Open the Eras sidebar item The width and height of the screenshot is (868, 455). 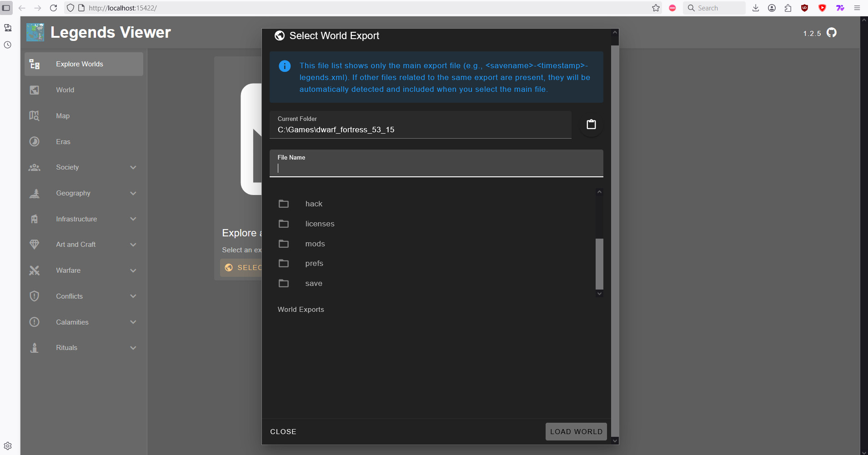click(x=84, y=142)
